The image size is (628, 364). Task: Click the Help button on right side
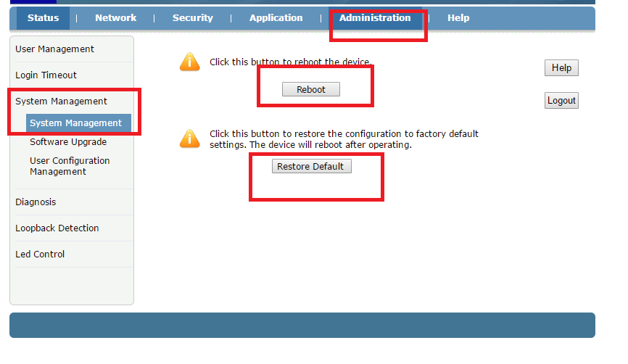(x=561, y=68)
